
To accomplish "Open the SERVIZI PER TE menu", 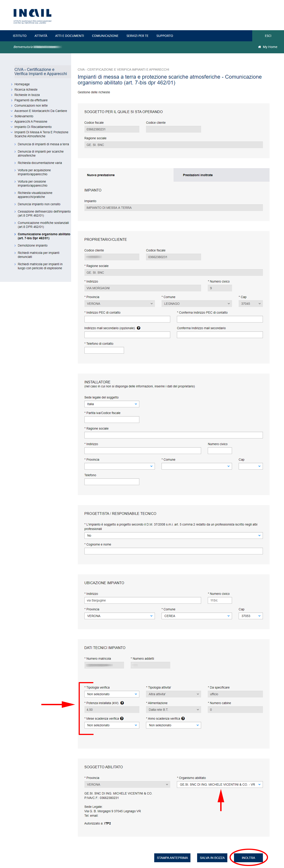I will [x=137, y=36].
